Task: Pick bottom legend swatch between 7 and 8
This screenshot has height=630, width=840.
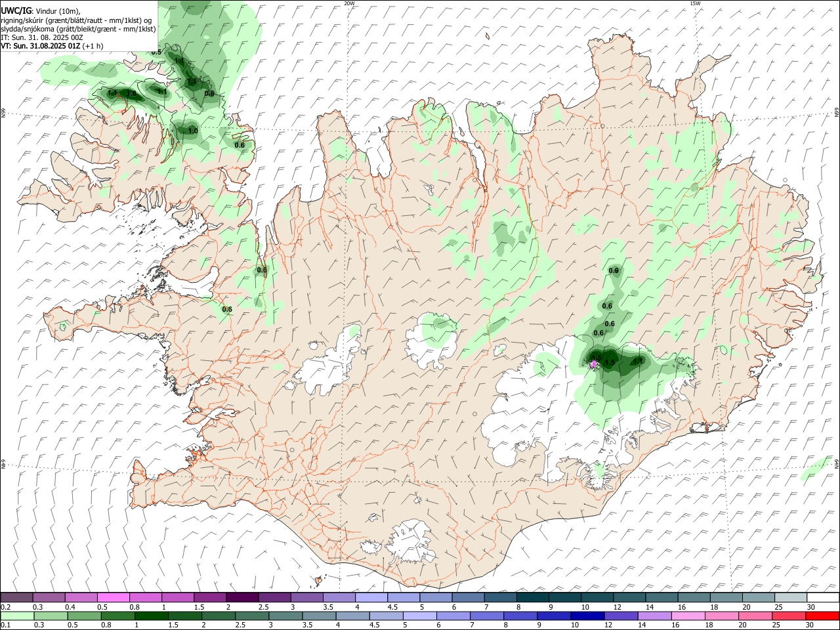Action: tap(487, 616)
